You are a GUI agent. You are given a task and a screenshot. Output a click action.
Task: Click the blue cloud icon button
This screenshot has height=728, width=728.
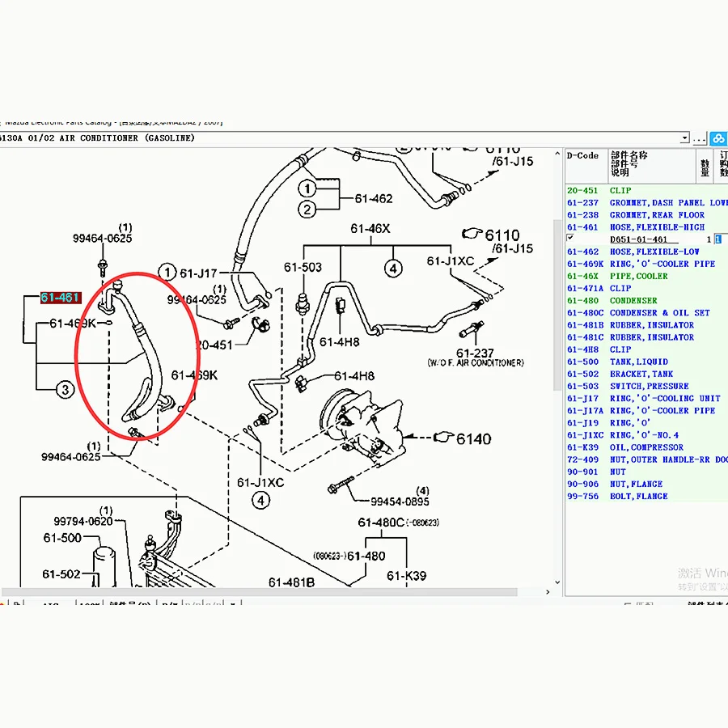[x=718, y=138]
